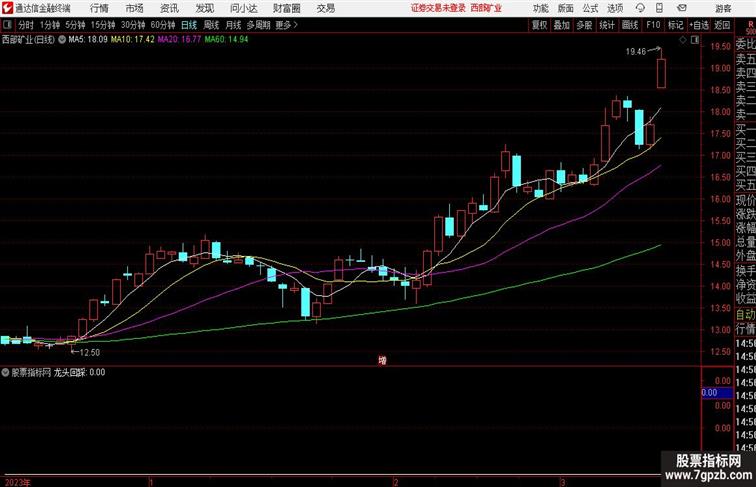Open the 发现 menu
The width and height of the screenshot is (756, 487).
[204, 8]
